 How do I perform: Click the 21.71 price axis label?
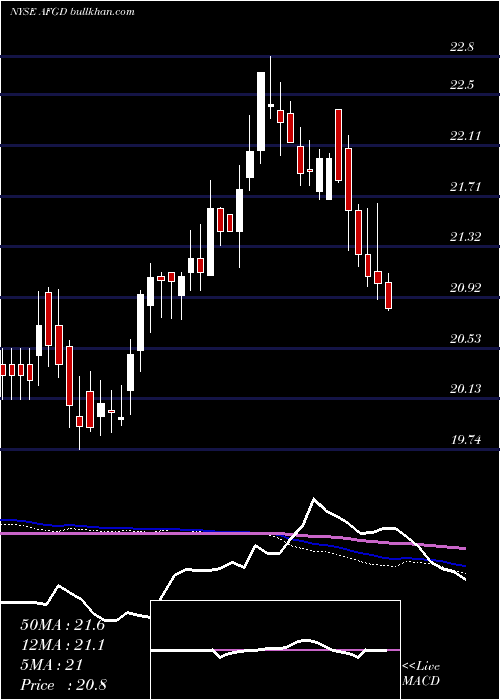pos(465,186)
